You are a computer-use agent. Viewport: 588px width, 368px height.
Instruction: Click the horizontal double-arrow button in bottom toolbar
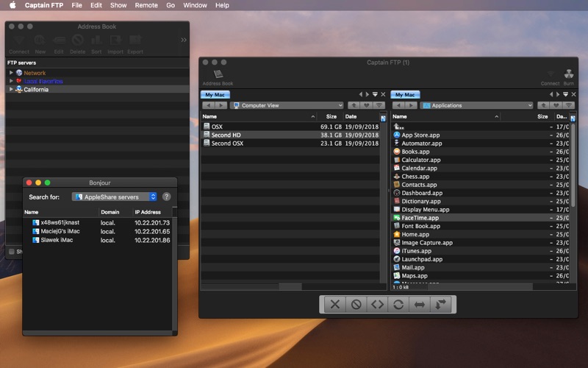[419, 304]
